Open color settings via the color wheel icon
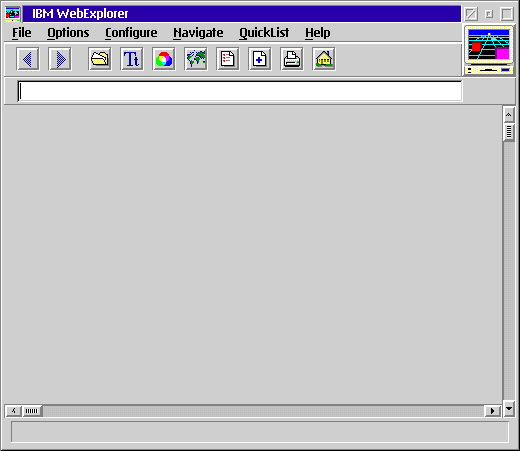 tap(164, 59)
